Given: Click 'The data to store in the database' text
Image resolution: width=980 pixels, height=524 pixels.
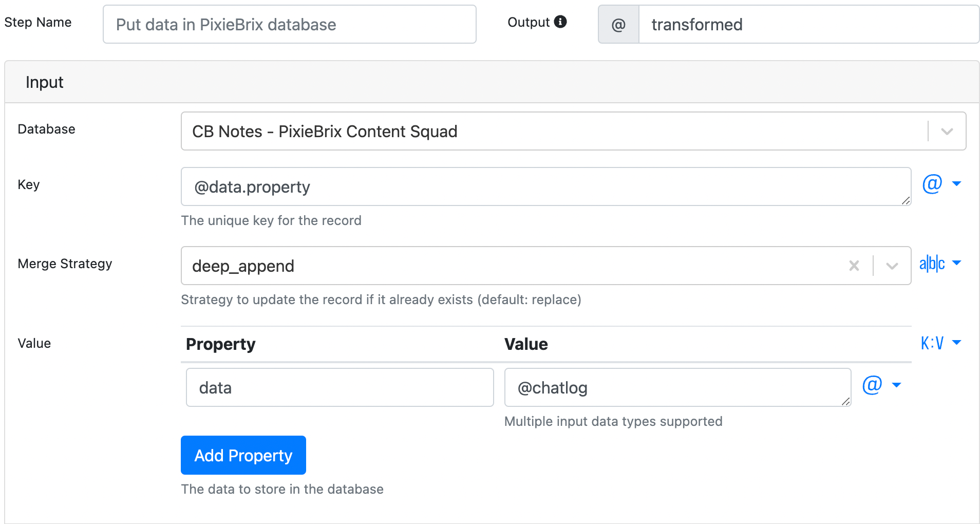Looking at the screenshot, I should click(x=282, y=489).
